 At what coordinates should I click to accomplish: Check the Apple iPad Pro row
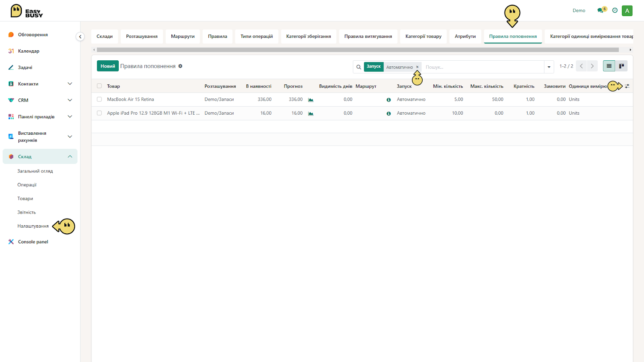99,113
